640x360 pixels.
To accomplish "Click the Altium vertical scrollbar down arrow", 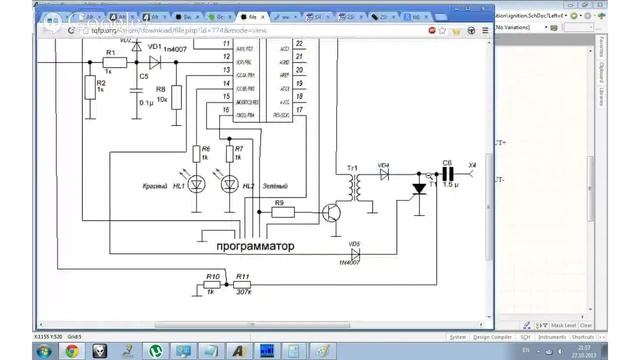I will [590, 309].
